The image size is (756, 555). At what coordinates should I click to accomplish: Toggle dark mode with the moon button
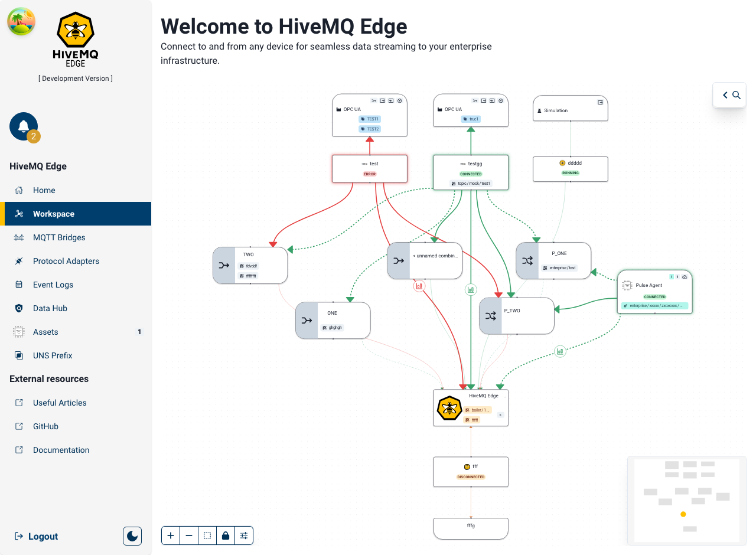point(132,536)
